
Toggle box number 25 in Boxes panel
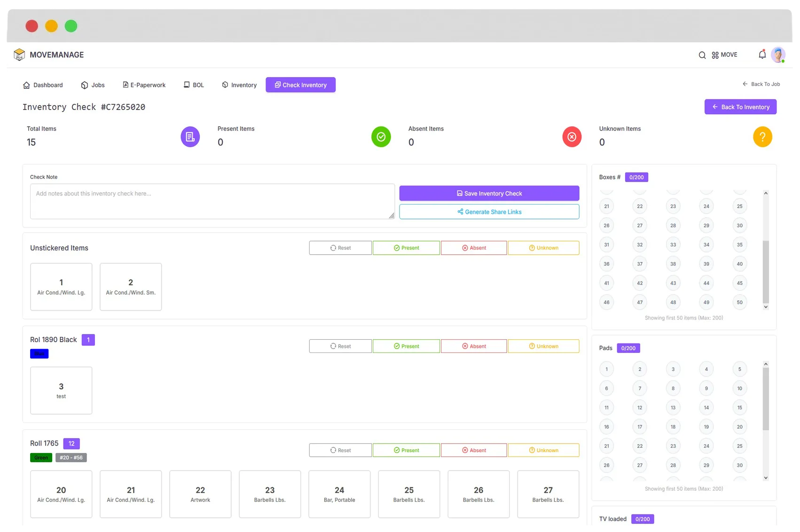point(739,206)
